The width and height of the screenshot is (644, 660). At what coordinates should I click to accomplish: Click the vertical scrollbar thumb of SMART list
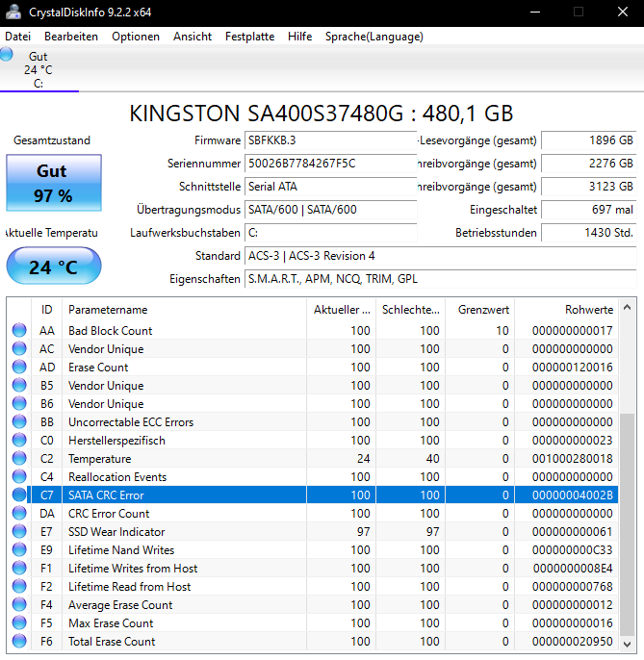[x=627, y=524]
